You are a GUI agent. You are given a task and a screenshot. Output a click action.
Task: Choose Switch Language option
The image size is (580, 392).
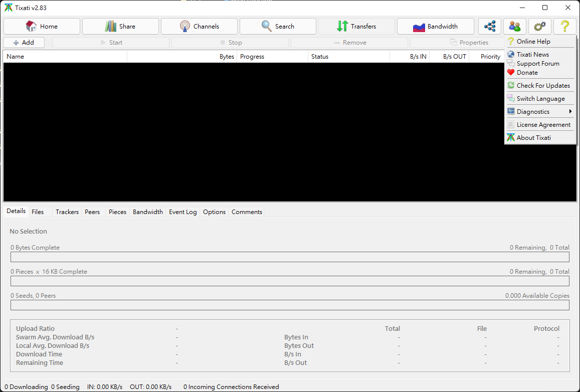click(x=540, y=99)
